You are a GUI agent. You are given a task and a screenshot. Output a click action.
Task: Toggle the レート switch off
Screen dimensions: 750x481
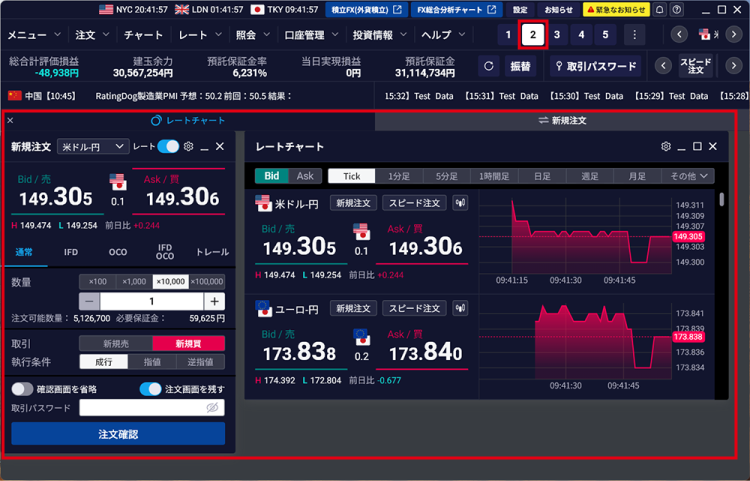[168, 147]
